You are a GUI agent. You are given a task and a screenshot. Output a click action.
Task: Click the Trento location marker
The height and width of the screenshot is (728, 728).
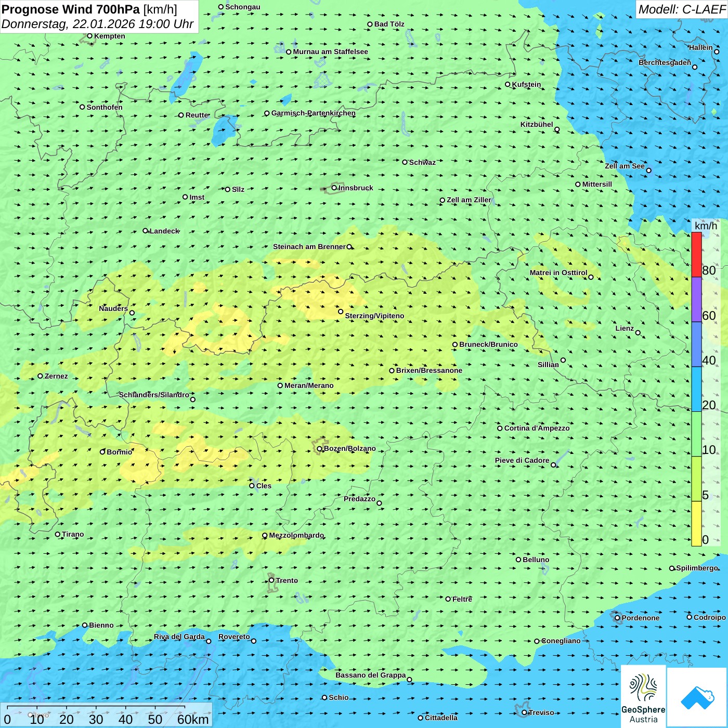click(271, 580)
